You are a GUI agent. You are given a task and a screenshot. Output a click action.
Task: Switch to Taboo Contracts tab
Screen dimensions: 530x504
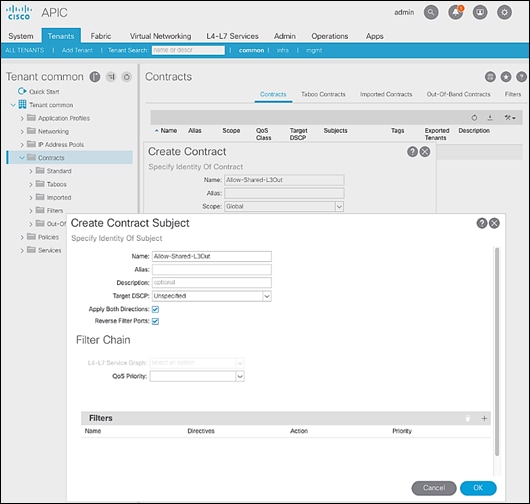(x=323, y=94)
